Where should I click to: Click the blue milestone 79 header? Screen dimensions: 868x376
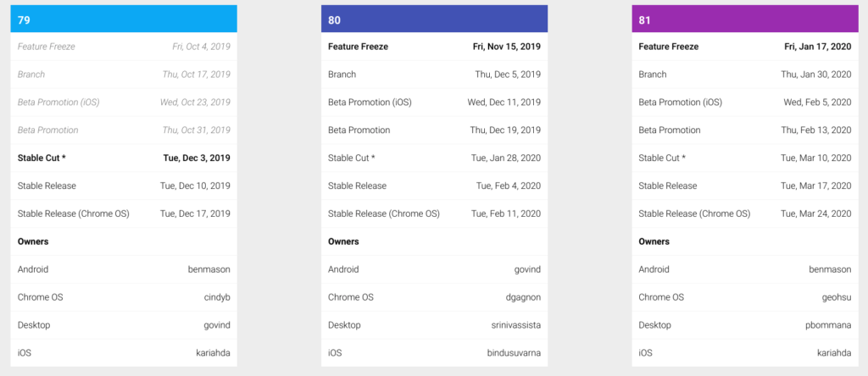124,19
